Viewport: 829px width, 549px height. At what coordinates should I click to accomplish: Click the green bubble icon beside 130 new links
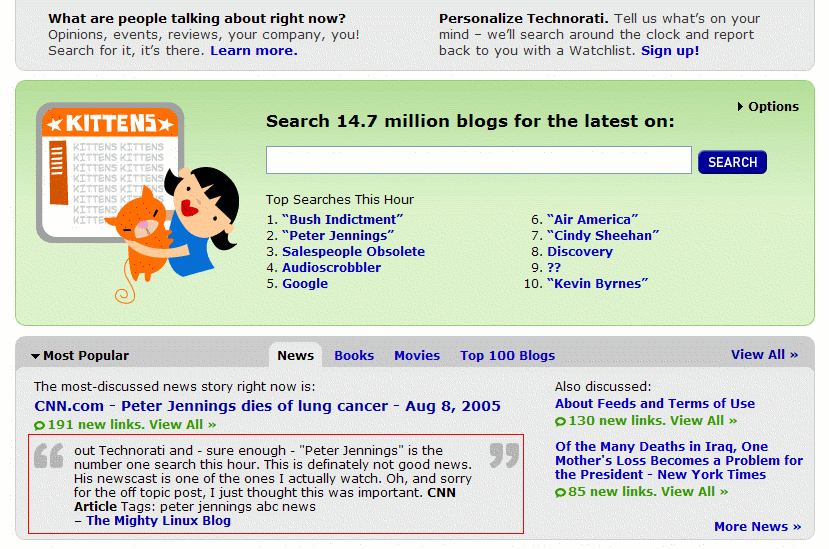[560, 422]
